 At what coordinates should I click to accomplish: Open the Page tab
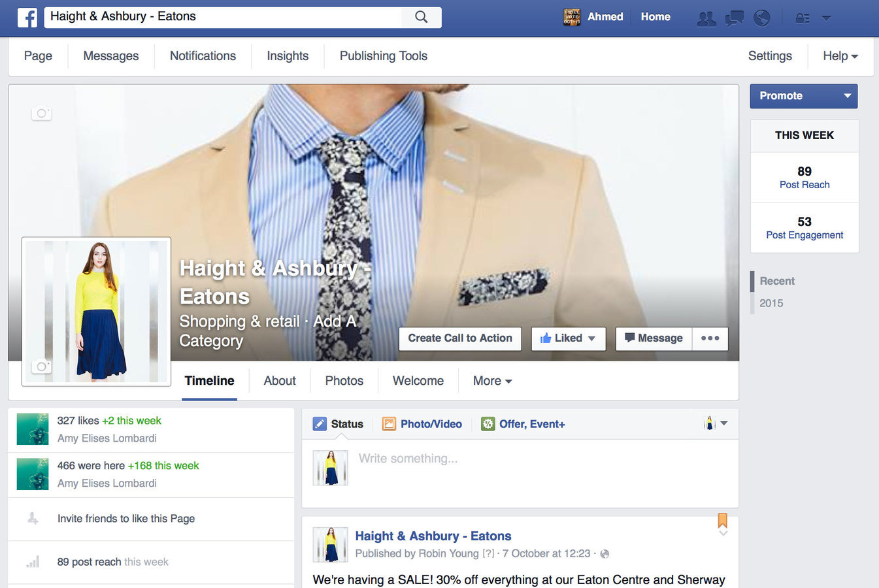click(x=38, y=56)
